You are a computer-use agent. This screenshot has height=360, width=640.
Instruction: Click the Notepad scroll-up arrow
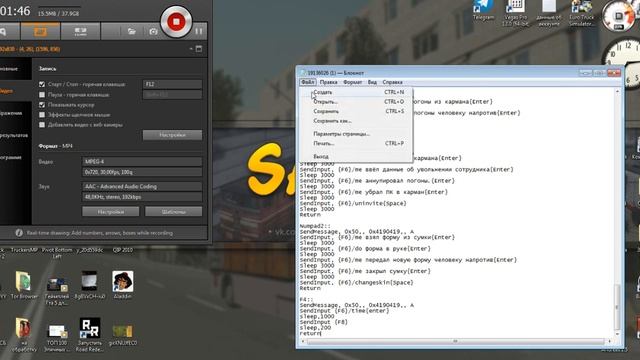pos(617,91)
